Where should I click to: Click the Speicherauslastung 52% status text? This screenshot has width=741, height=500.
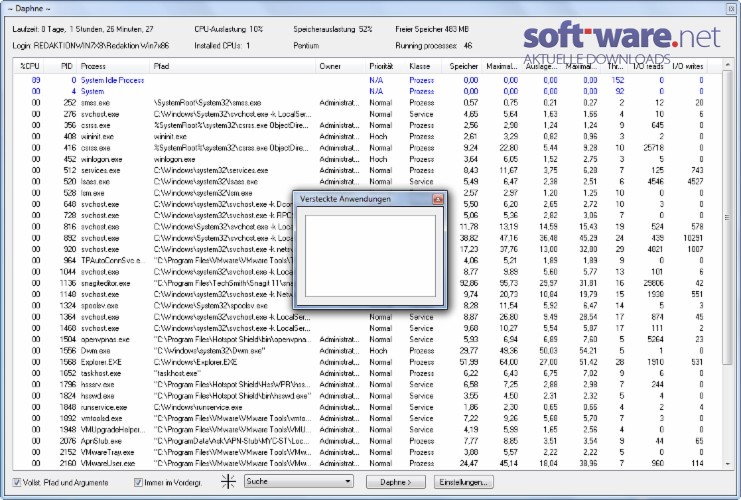pyautogui.click(x=333, y=29)
